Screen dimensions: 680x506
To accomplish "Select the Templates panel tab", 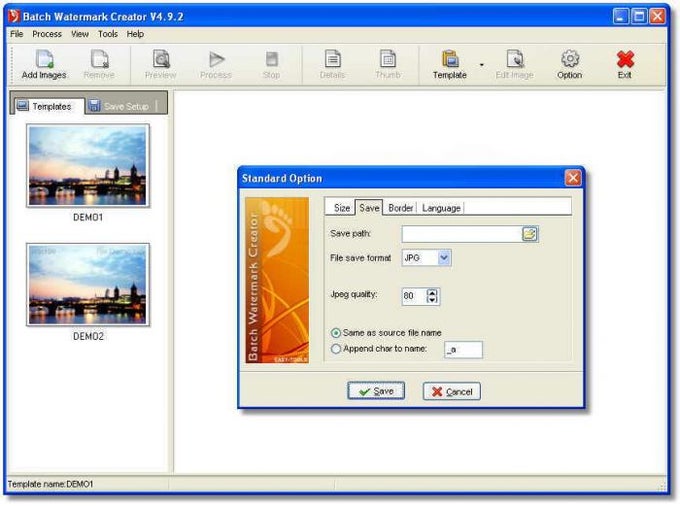I will pyautogui.click(x=49, y=107).
